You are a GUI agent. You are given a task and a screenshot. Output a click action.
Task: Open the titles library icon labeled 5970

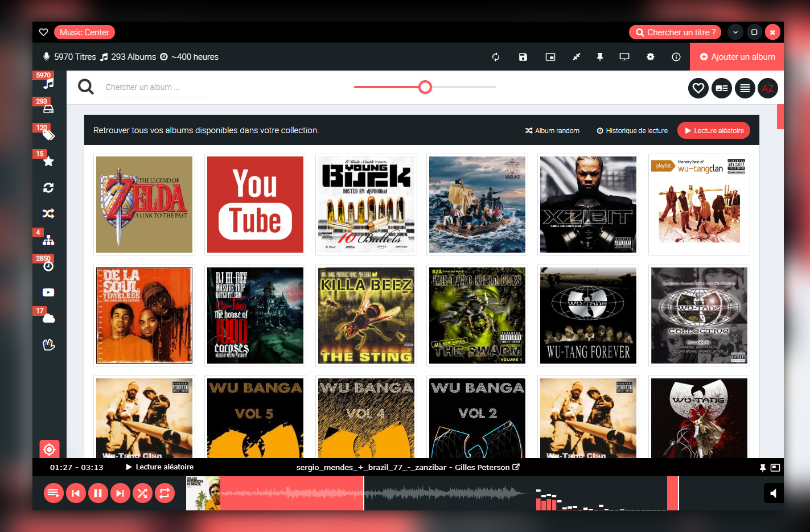[48, 83]
